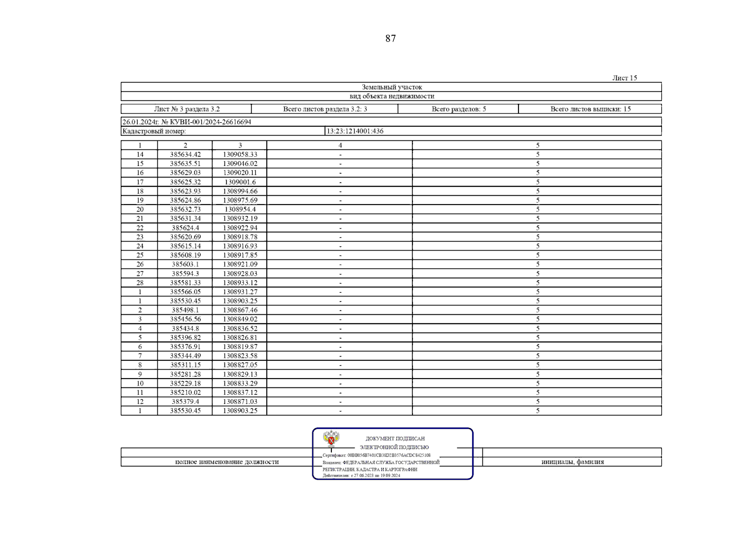Click value 385594.3
This screenshot has width=756, height=535.
coord(185,273)
